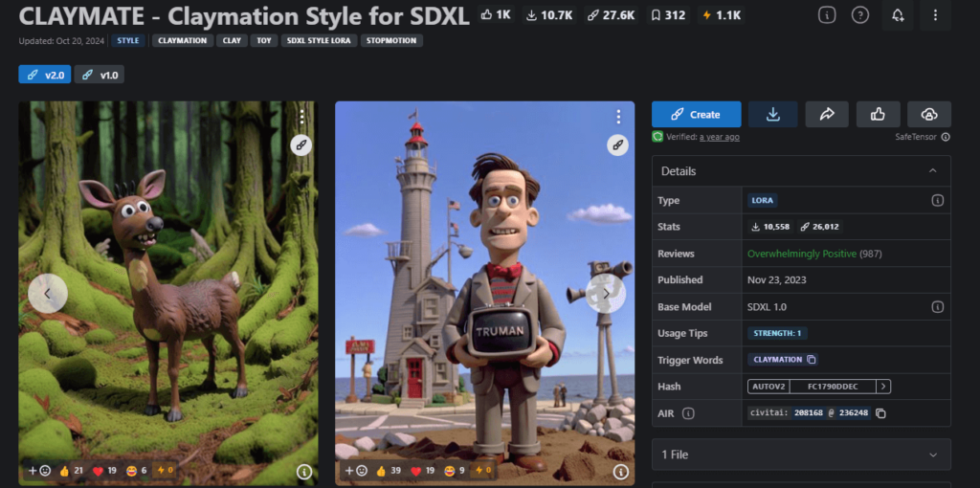
Task: Switch to version v2.0
Action: [44, 75]
